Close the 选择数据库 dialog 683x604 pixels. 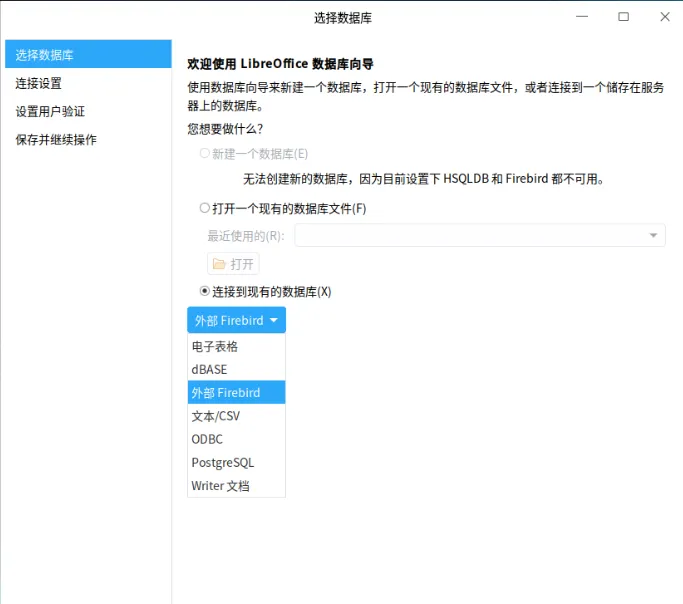pos(665,17)
